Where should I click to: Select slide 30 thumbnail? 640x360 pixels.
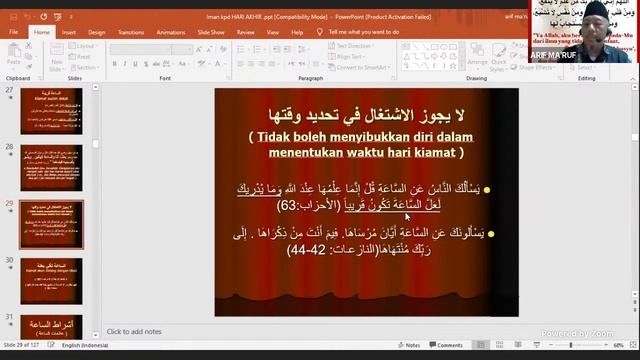click(x=51, y=281)
